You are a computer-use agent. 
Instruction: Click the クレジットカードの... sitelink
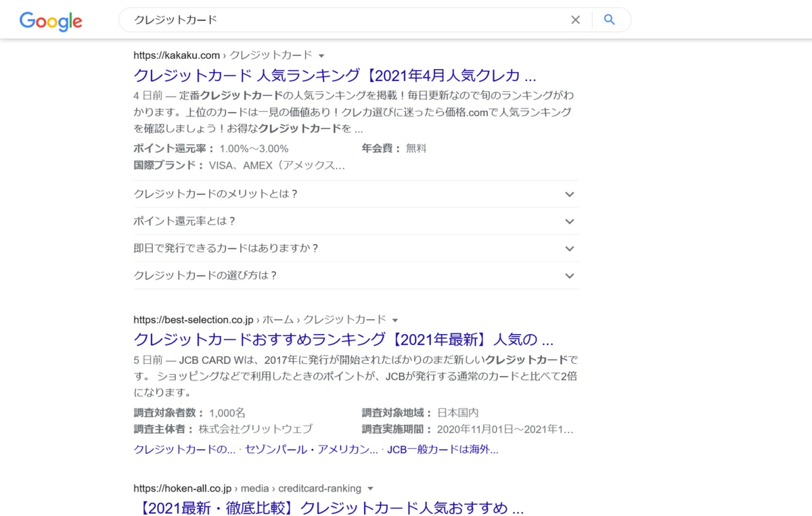click(x=185, y=449)
